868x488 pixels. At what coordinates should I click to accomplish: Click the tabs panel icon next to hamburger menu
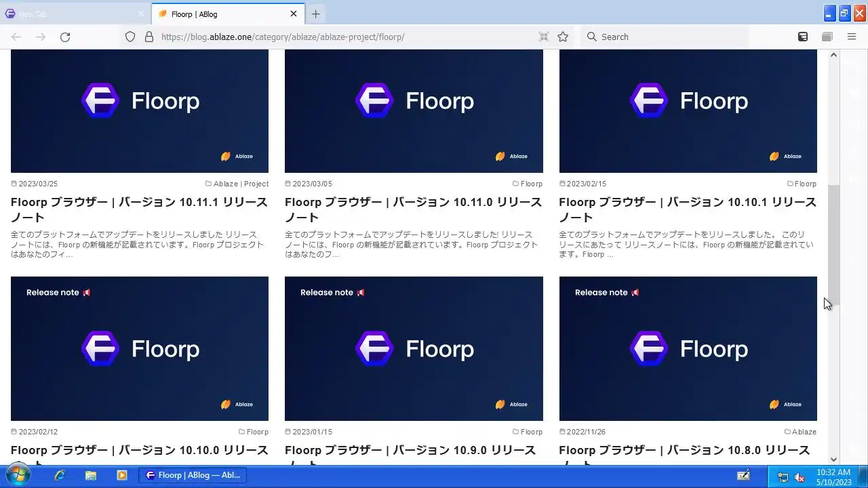(x=827, y=37)
